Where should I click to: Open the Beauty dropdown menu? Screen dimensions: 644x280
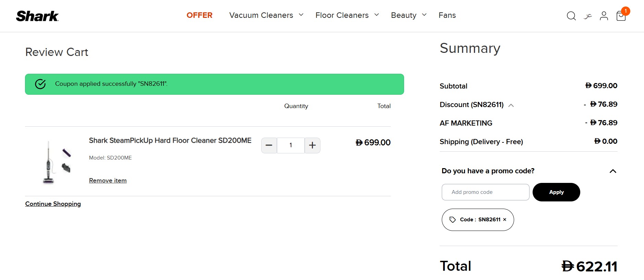[409, 15]
